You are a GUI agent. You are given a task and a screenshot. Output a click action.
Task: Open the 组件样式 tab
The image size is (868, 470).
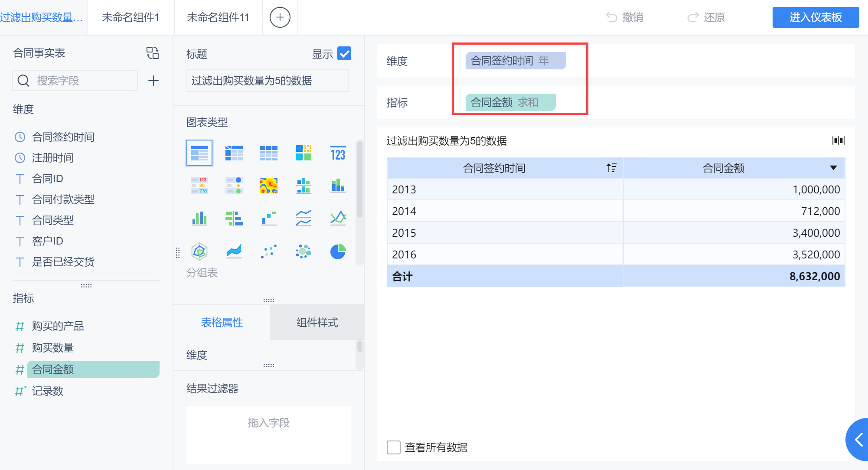pos(317,322)
